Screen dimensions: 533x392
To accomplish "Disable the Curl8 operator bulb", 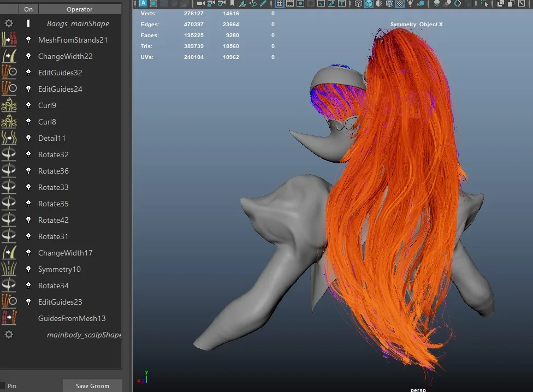I will (28, 122).
